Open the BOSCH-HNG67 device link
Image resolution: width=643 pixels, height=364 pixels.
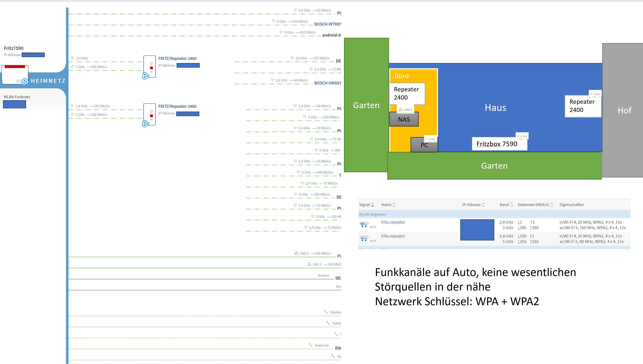pyautogui.click(x=327, y=83)
